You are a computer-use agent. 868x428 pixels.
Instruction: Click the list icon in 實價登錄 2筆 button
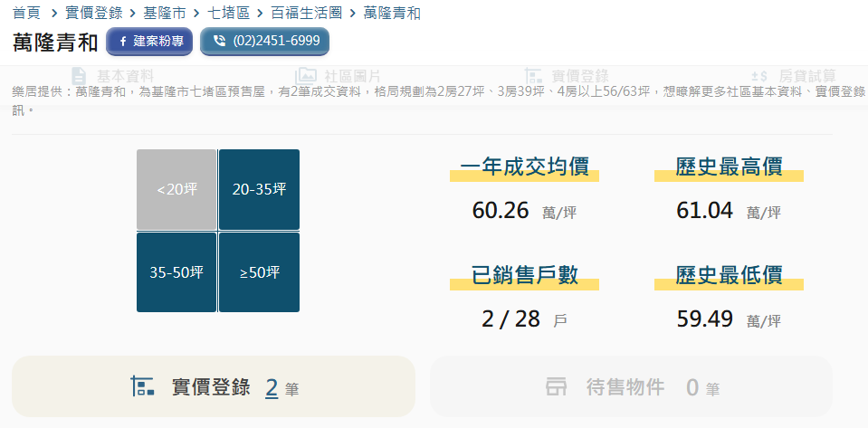coord(142,387)
